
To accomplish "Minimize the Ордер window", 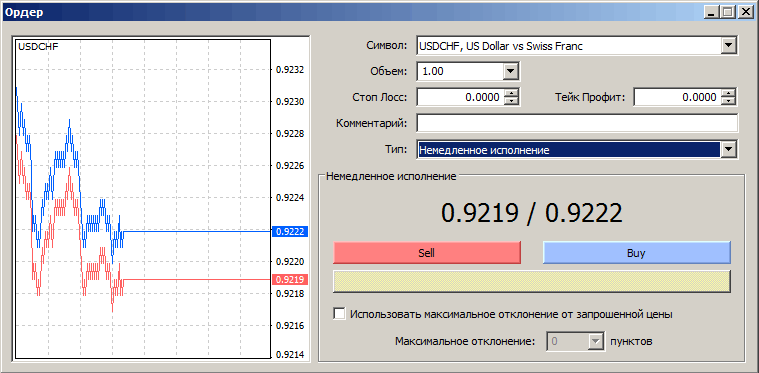I will point(712,12).
